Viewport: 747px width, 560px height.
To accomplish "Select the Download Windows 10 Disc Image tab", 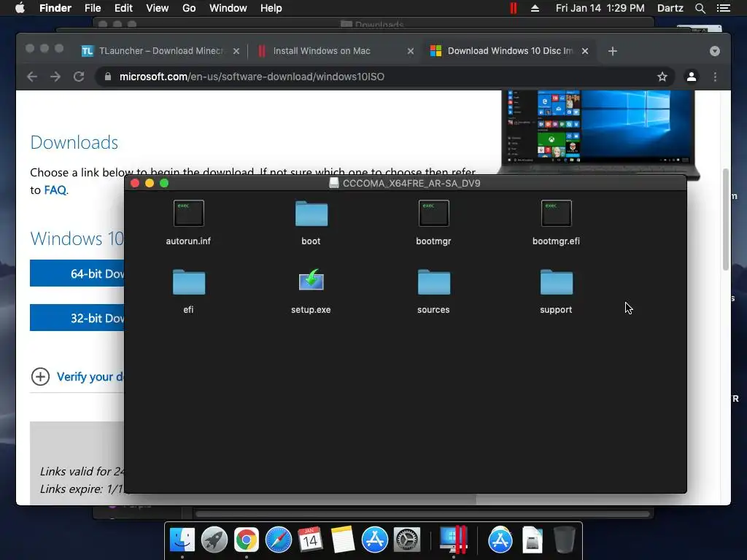I will (x=510, y=51).
